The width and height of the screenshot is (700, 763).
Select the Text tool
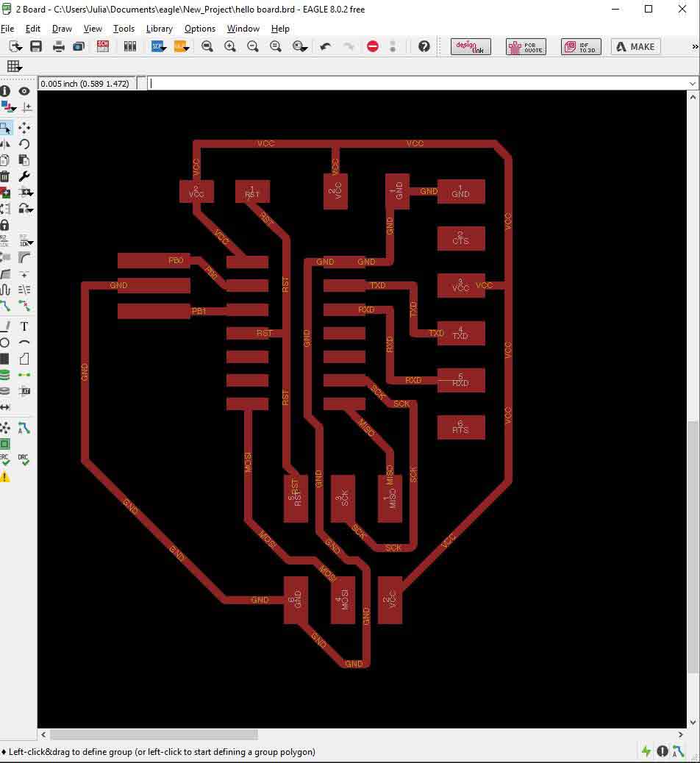(24, 326)
